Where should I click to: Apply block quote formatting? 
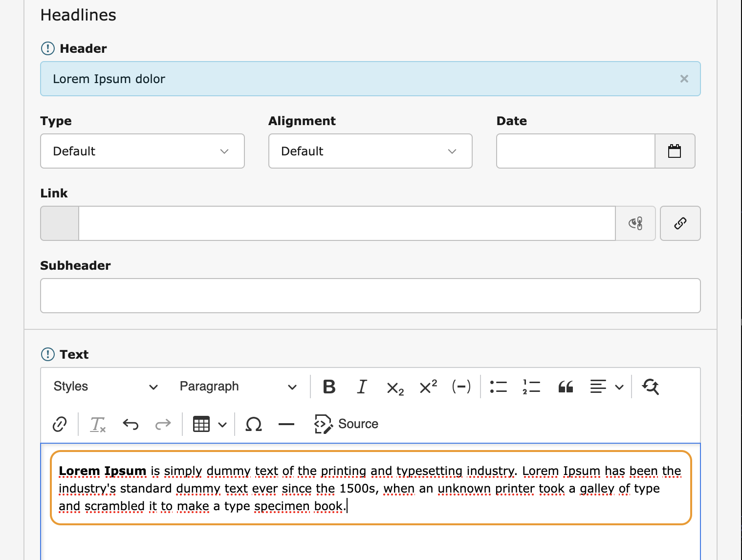(566, 387)
